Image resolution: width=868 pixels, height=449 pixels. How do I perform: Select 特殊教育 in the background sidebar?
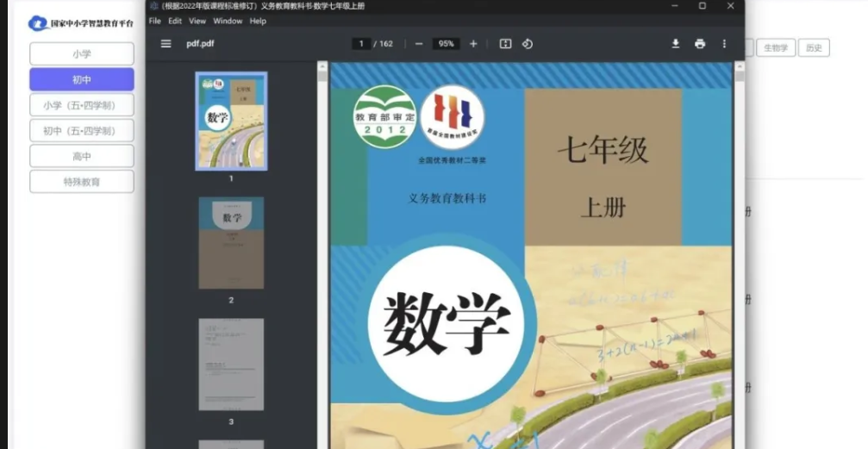82,182
